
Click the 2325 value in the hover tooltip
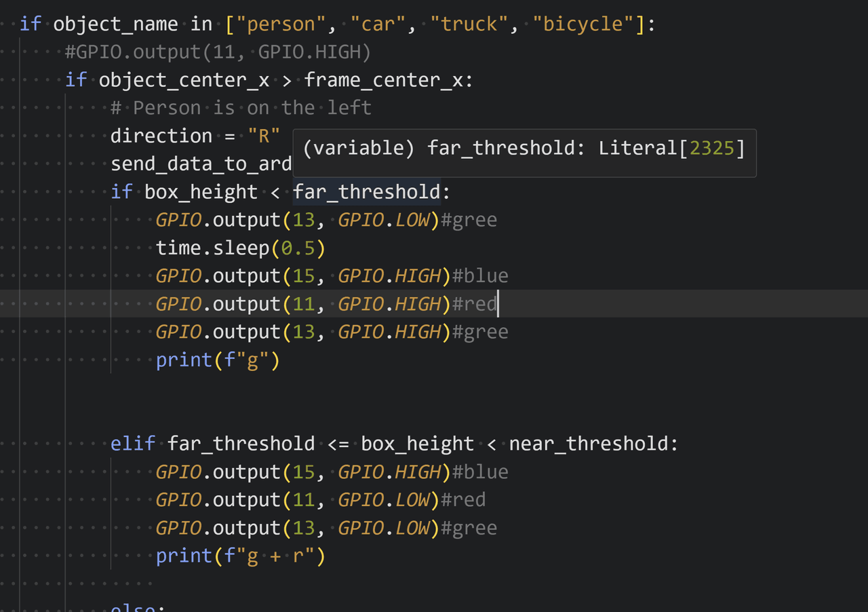712,149
